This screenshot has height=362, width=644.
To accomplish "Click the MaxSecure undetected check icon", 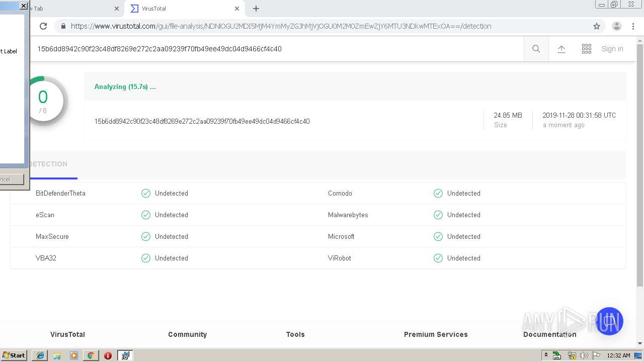I will pos(146,236).
